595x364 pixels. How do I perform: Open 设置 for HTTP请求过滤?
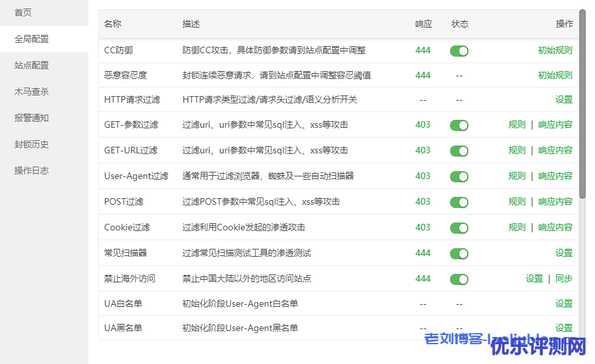[563, 99]
